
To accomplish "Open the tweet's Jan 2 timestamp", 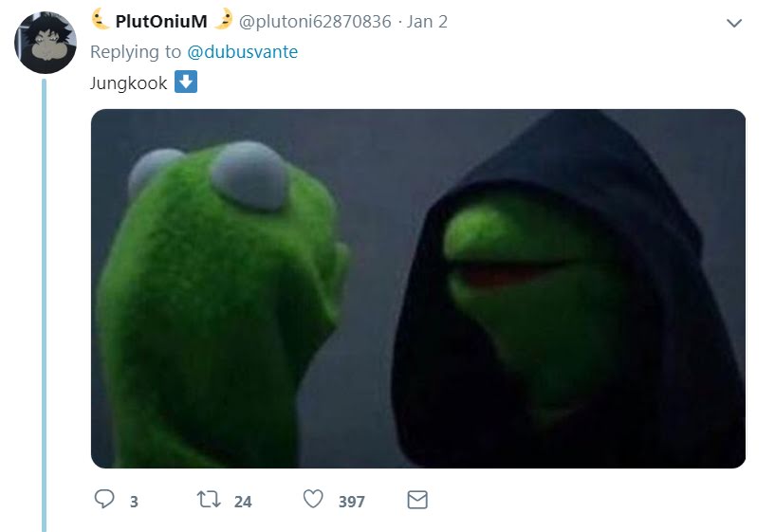I will (x=427, y=22).
